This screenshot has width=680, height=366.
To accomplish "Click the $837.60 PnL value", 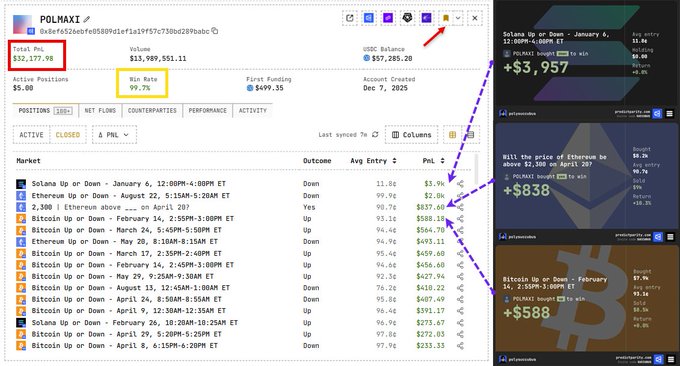I will point(430,207).
